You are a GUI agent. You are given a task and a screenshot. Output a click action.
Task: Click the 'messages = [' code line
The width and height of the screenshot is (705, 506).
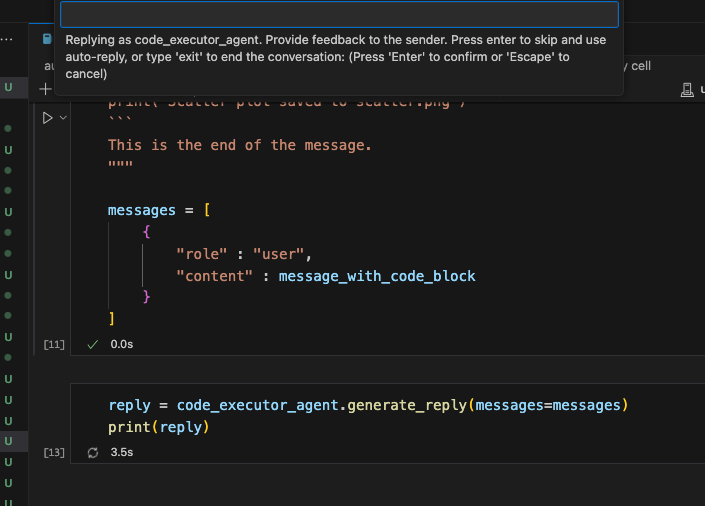(x=159, y=210)
